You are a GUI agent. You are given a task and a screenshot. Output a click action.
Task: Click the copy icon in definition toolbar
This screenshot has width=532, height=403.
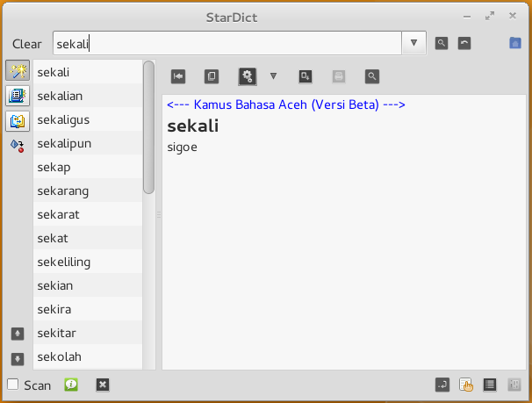coord(212,76)
